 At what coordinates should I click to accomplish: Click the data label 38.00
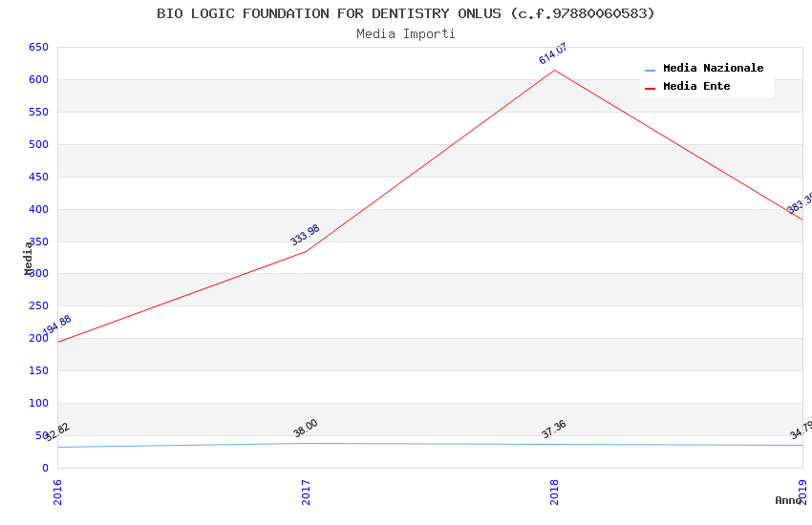(x=306, y=429)
